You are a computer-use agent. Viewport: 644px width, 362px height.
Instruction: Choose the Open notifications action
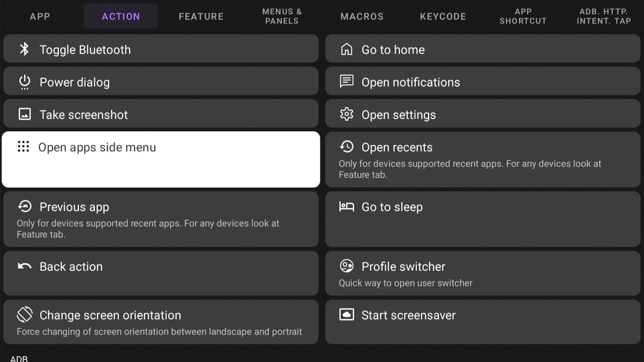coord(483,82)
